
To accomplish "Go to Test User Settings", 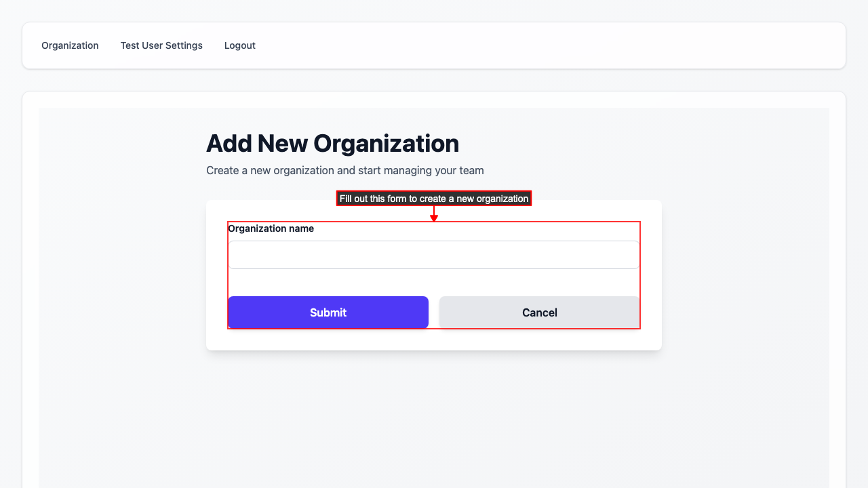I will pyautogui.click(x=161, y=45).
